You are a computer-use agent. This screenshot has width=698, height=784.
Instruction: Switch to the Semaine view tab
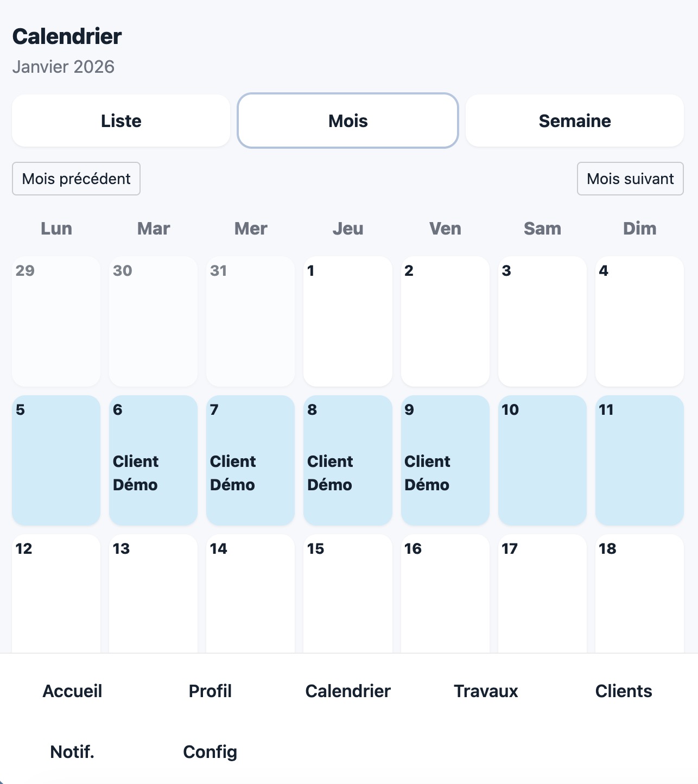[575, 121]
